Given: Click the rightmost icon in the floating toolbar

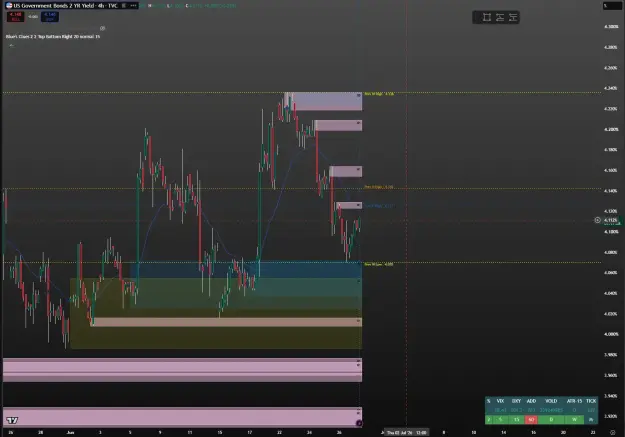Looking at the screenshot, I should pyautogui.click(x=513, y=17).
